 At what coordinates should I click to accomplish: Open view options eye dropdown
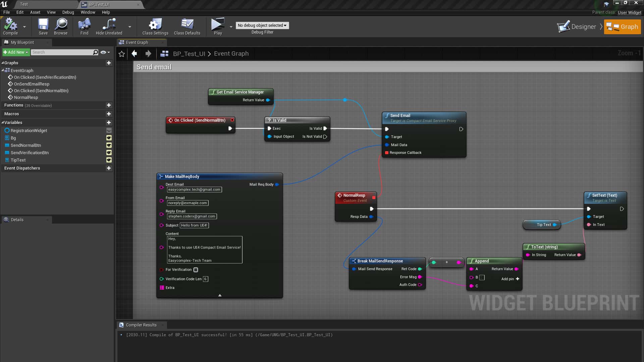click(x=105, y=52)
